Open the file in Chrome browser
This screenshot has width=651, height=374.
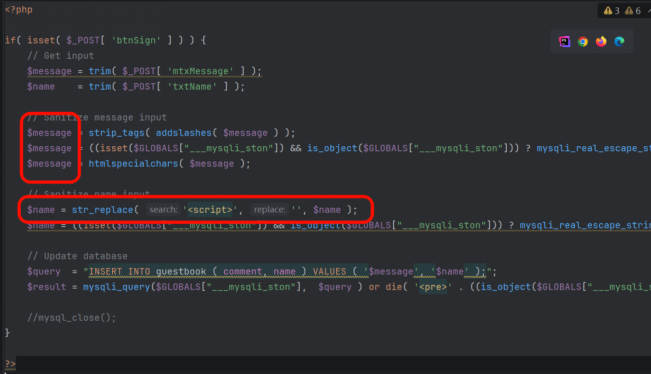pyautogui.click(x=583, y=42)
